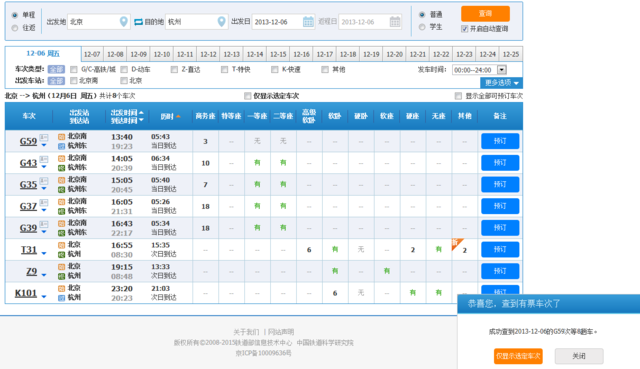The width and height of the screenshot is (640, 369).
Task: Expand G39 train details arrow
Action: pyautogui.click(x=44, y=232)
